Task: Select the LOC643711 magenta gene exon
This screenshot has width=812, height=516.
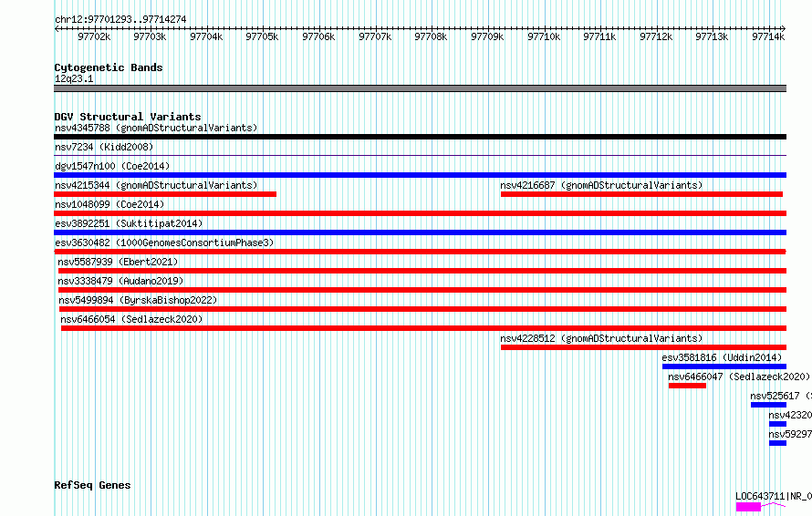Action: [x=748, y=507]
